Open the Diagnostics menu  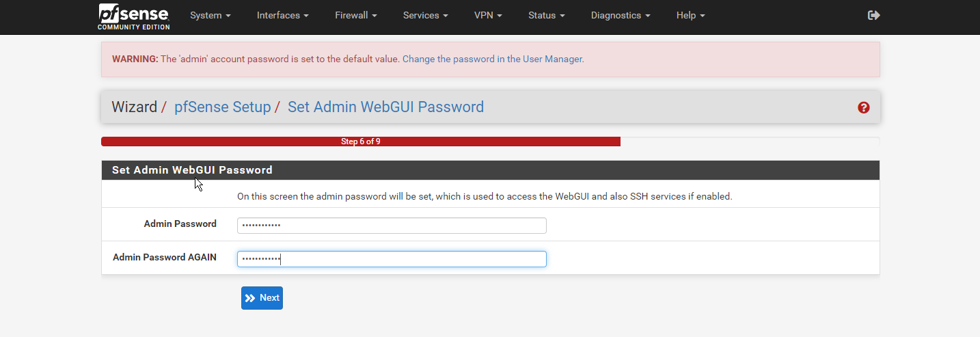pyautogui.click(x=621, y=15)
